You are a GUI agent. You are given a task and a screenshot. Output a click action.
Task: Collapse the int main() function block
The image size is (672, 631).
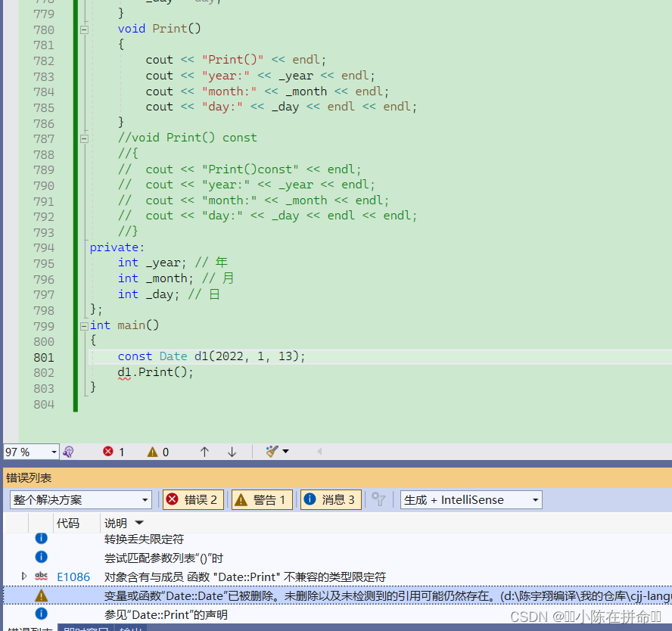tap(84, 326)
